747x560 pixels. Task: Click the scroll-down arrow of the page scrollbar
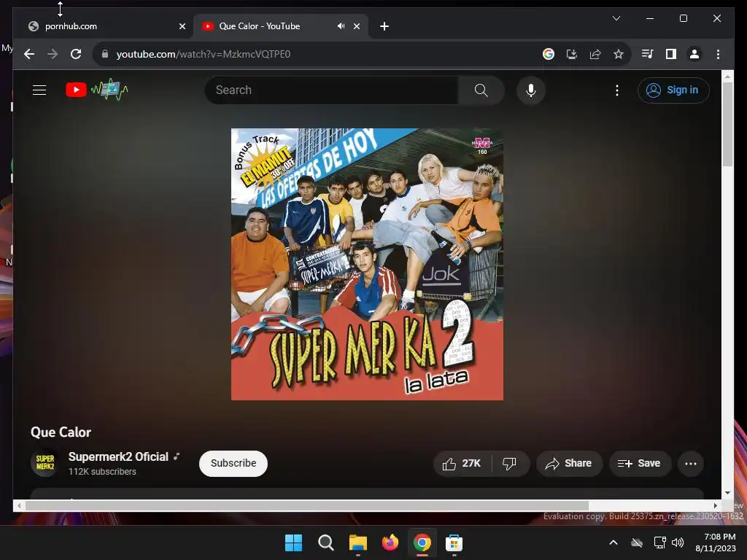(727, 493)
